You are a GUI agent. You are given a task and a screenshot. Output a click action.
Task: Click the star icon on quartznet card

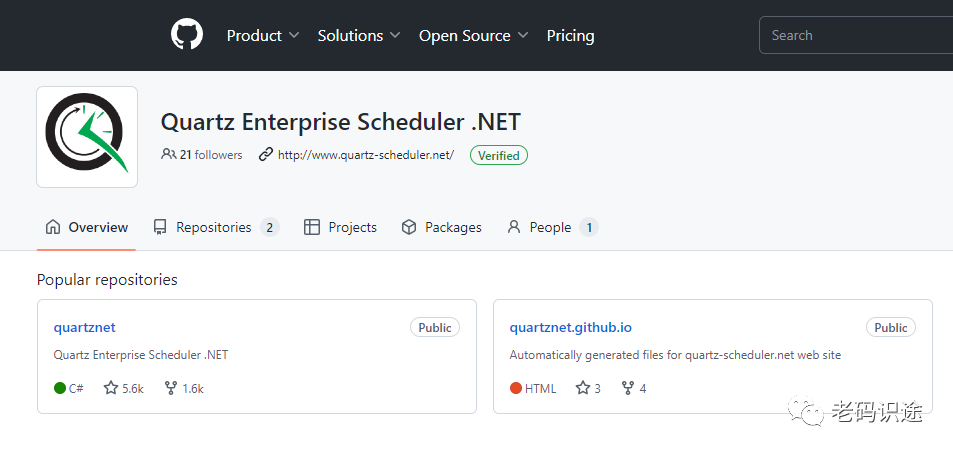(111, 388)
